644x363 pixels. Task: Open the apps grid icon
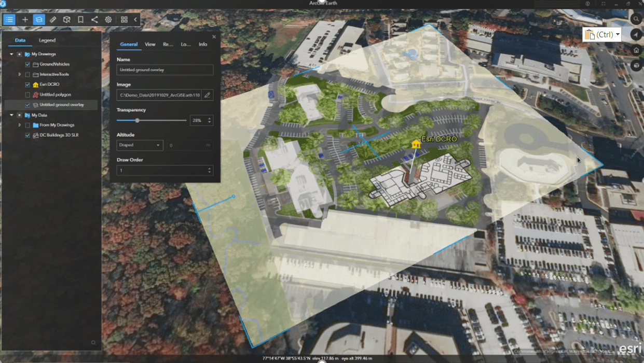(125, 19)
